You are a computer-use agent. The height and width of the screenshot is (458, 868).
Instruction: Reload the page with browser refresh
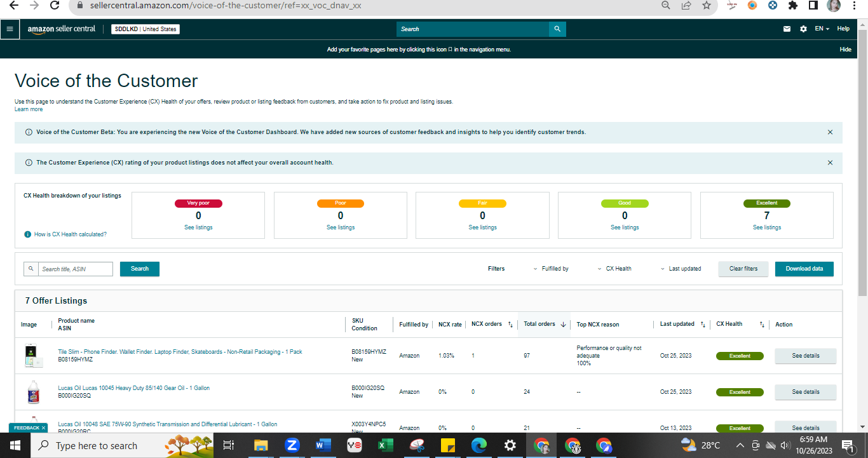(x=55, y=5)
